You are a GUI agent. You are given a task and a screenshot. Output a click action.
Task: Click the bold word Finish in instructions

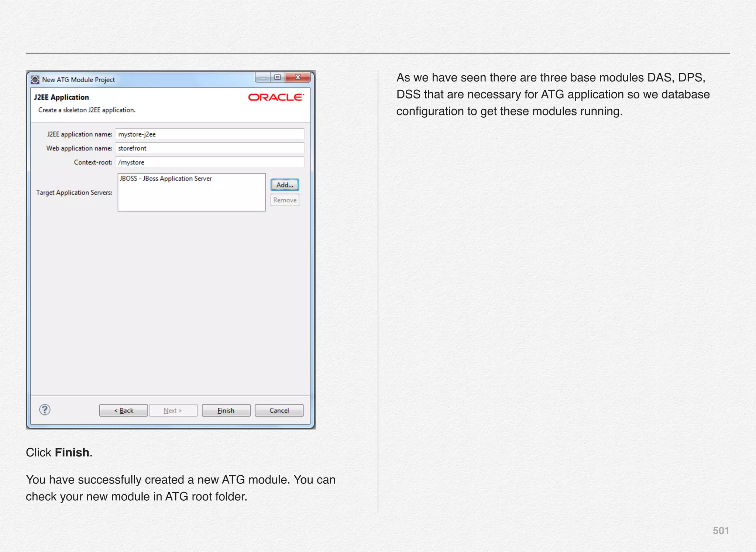(x=72, y=452)
